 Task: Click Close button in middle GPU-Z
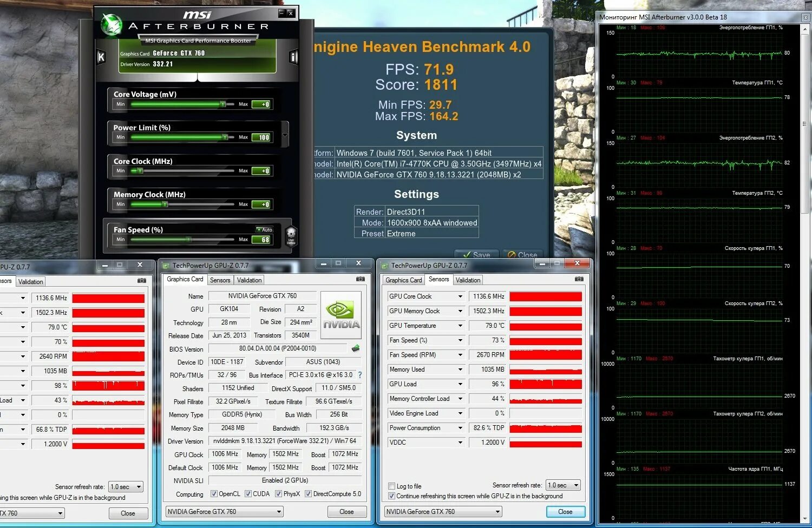point(346,512)
